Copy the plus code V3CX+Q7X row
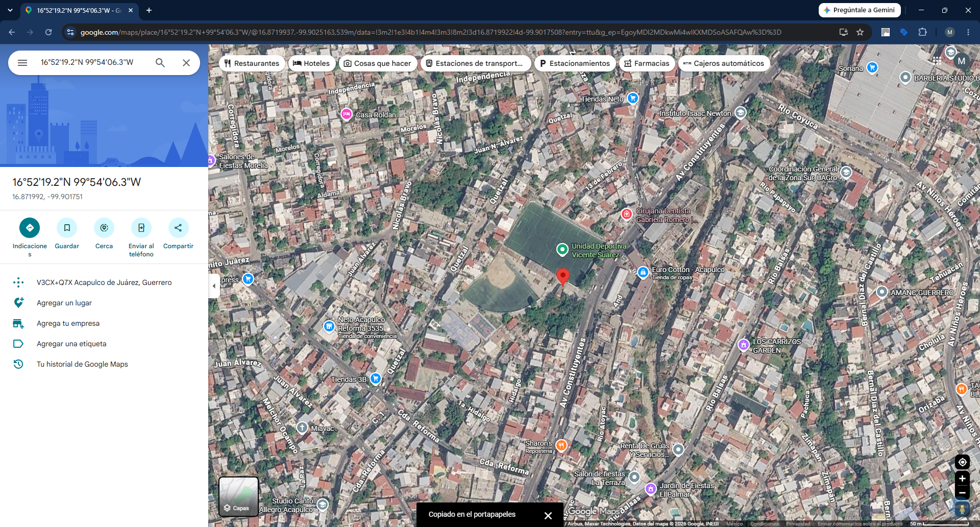The image size is (980, 527). (104, 282)
